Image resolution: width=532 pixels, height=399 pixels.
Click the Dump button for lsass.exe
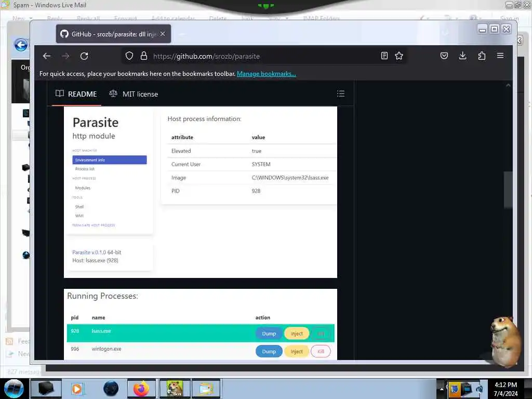(x=269, y=334)
